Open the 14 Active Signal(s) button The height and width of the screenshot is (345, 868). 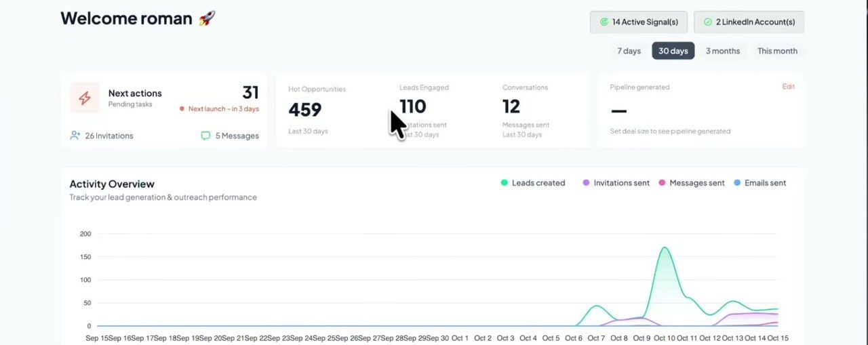639,22
